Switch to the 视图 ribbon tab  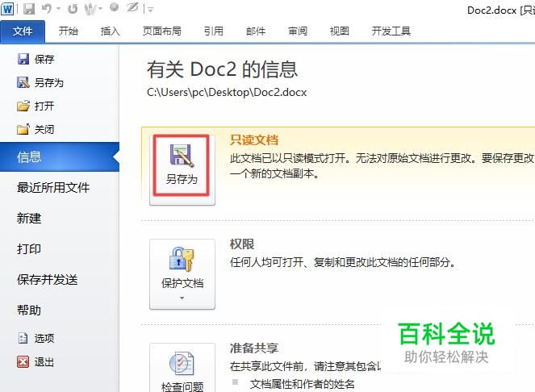339,31
